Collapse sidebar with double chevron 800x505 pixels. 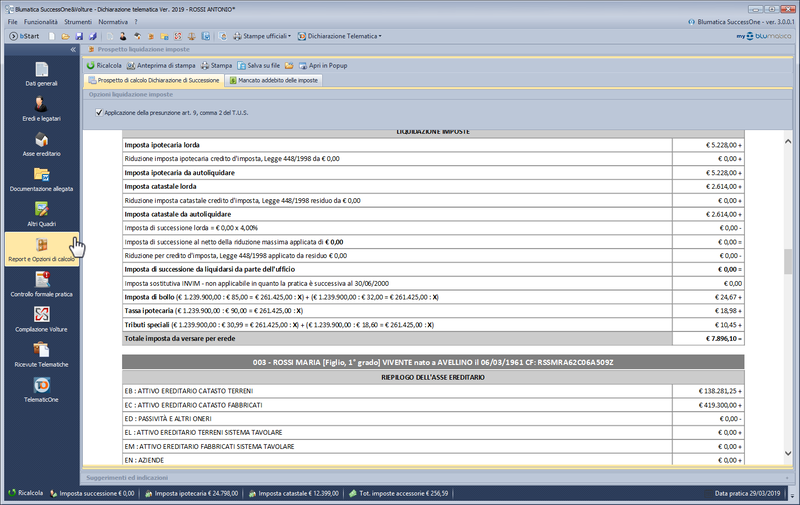(x=73, y=49)
